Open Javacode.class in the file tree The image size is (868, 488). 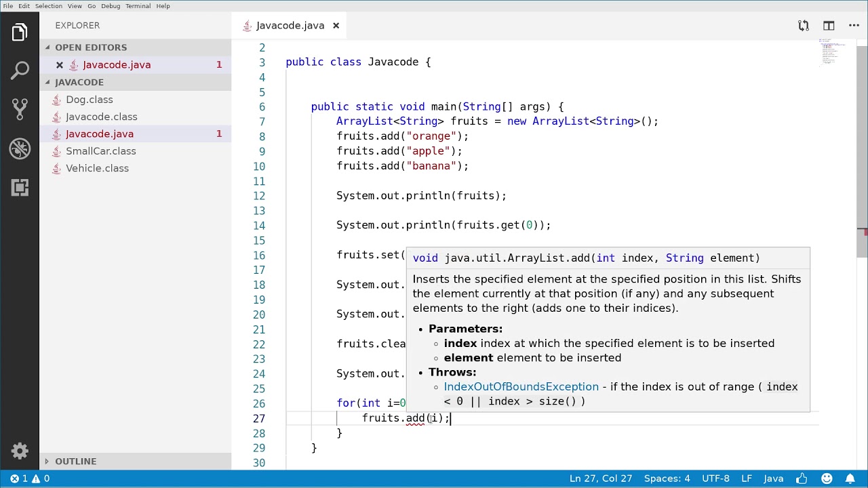(136, 117)
